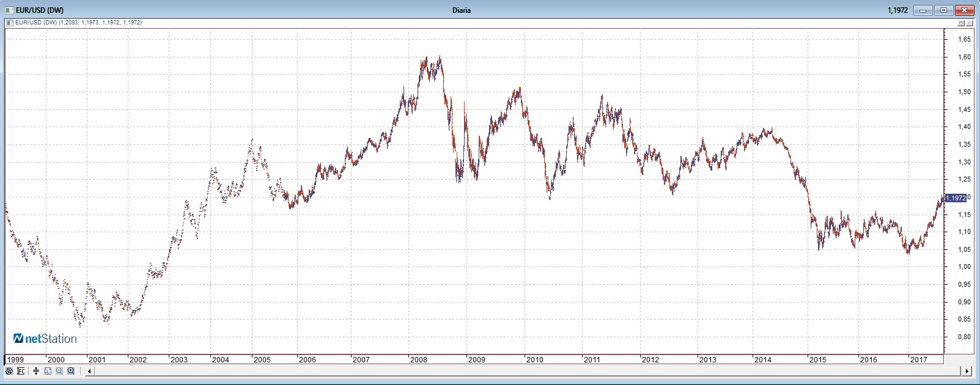This screenshot has width=980, height=385.
Task: Click the refresh chart icon in bottom toolbar
Action: [x=9, y=371]
